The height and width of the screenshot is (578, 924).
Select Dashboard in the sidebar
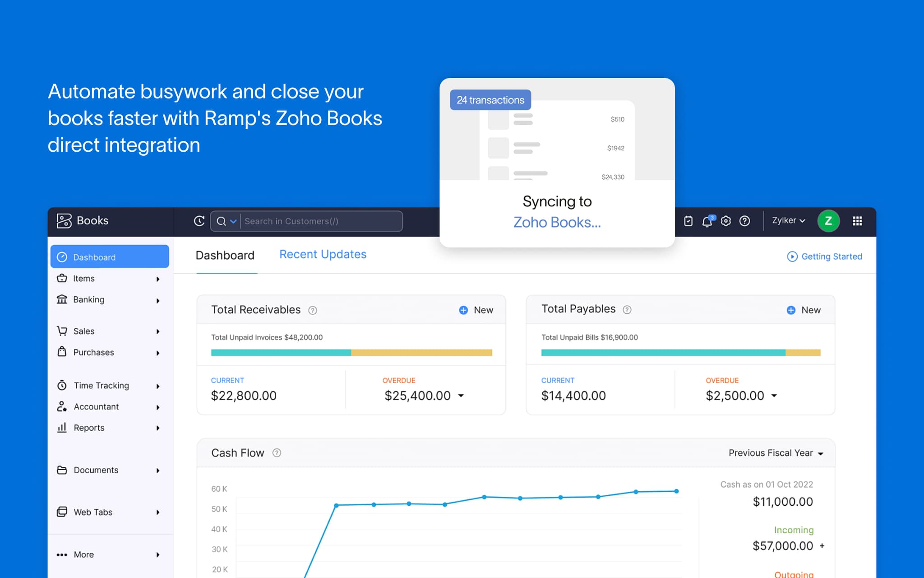94,256
